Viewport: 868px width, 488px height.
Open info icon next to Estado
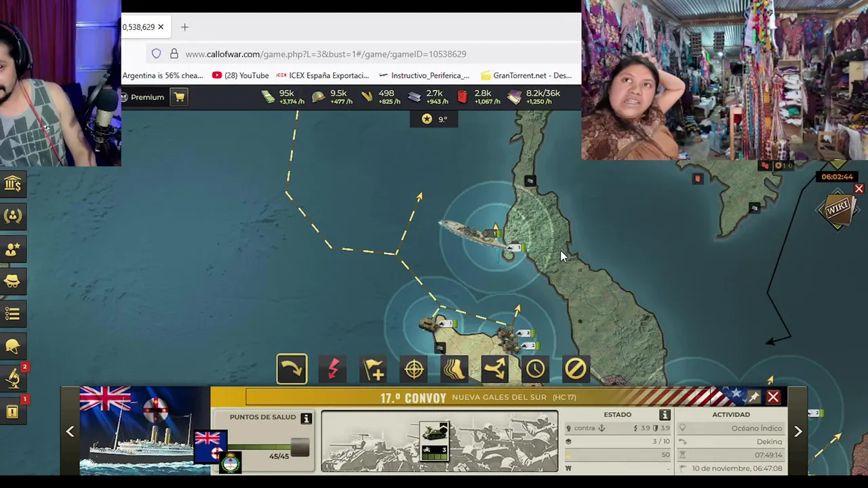click(665, 415)
